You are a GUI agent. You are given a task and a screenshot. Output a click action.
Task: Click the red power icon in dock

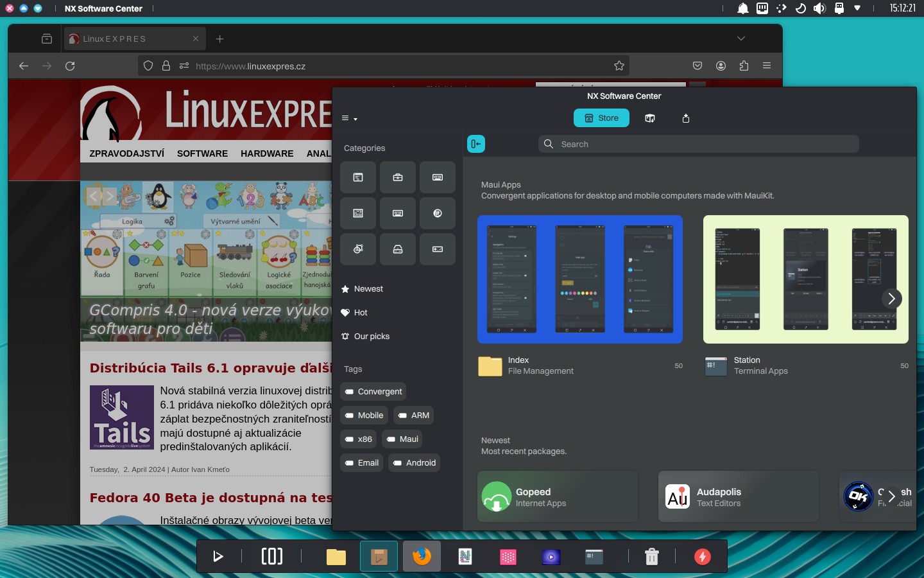703,557
